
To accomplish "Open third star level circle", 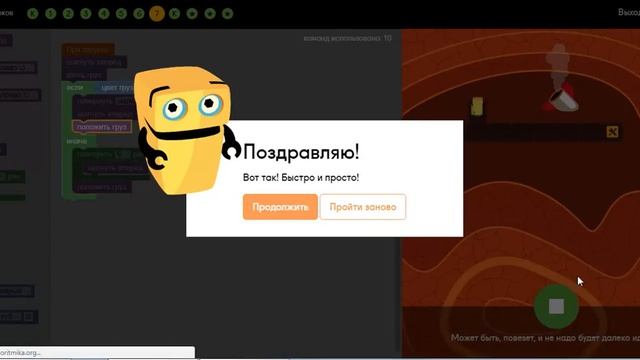I will 227,13.
